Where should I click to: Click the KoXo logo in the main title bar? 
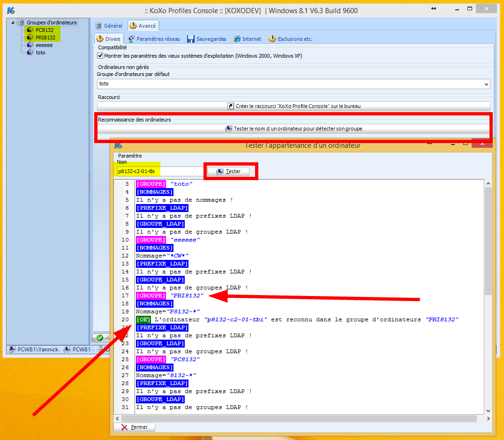coord(11,11)
